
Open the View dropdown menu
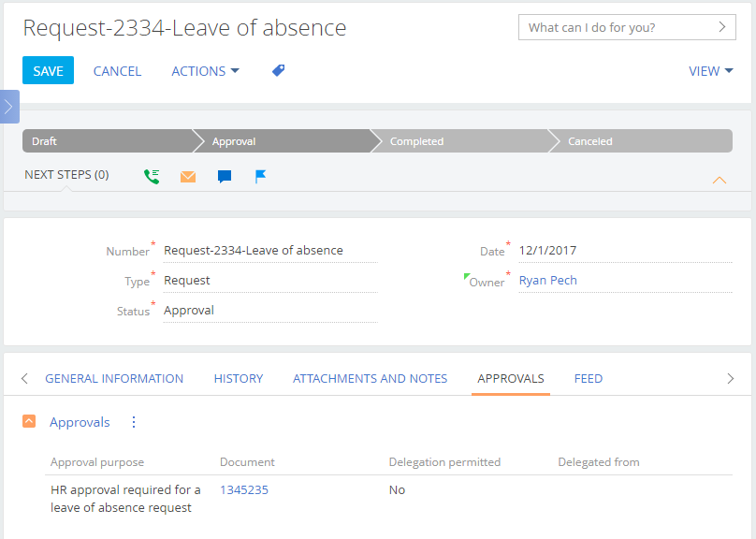711,71
